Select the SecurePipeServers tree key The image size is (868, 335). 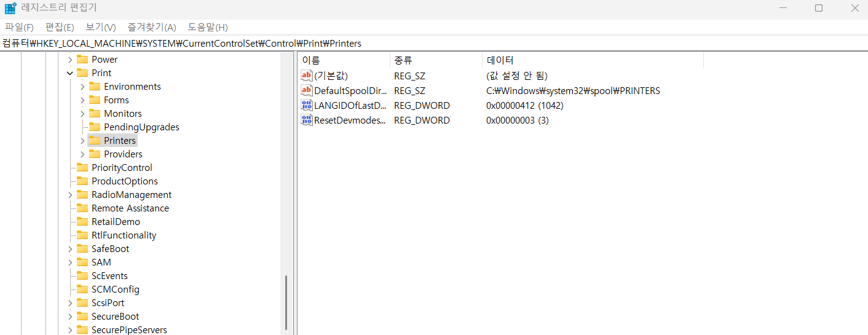pos(129,330)
